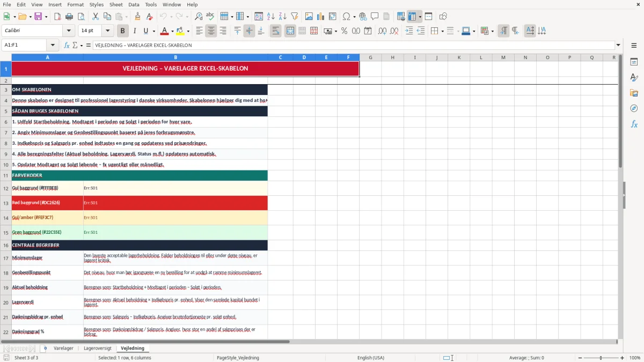The width and height of the screenshot is (644, 362).
Task: Switch to the Lageroversigt sheet tab
Action: tap(98, 348)
